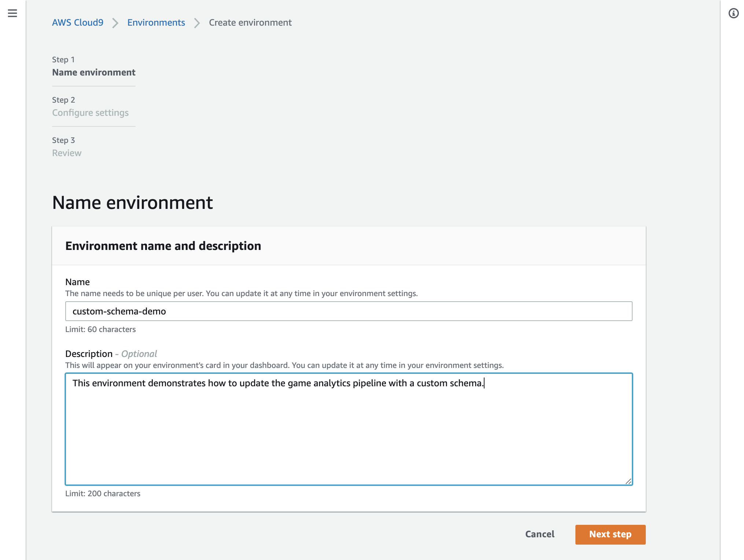Click the Description Optional label
The height and width of the screenshot is (560, 744).
click(111, 354)
